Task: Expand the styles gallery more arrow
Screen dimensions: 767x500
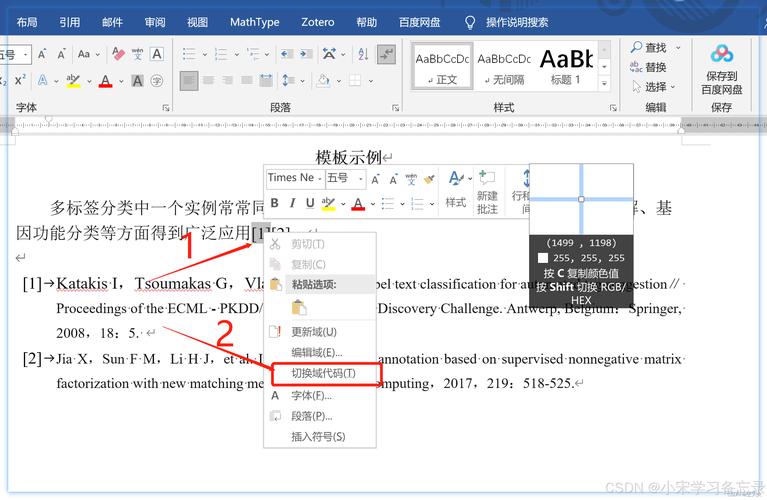Action: click(x=605, y=83)
